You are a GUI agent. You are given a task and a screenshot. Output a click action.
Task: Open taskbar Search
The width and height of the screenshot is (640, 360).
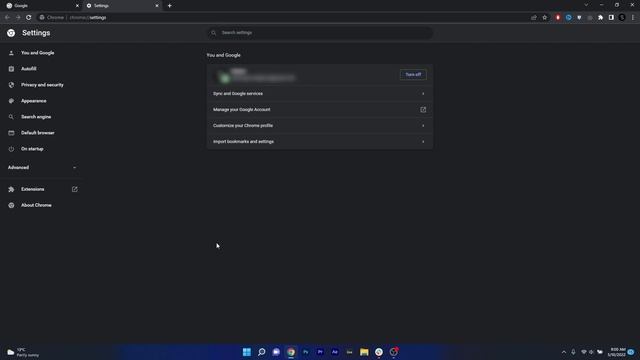(x=262, y=352)
